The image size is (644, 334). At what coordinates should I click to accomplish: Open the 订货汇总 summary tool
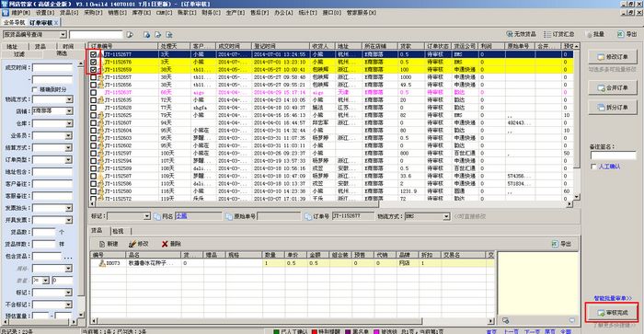click(559, 34)
